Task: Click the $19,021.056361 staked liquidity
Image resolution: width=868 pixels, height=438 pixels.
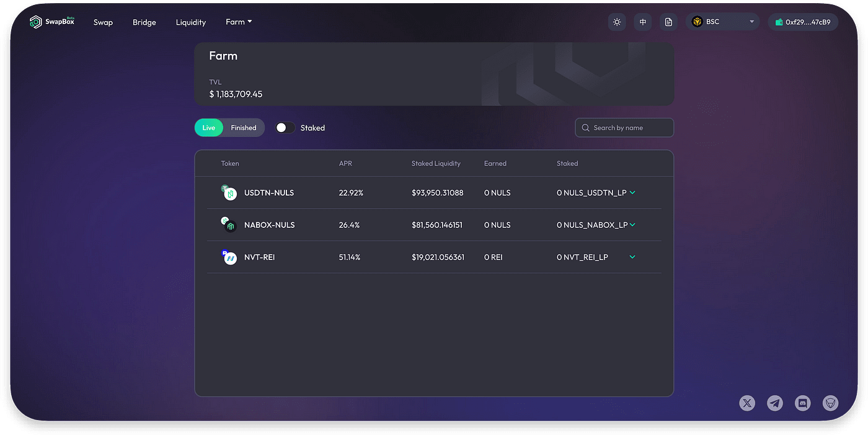Action: pyautogui.click(x=438, y=257)
